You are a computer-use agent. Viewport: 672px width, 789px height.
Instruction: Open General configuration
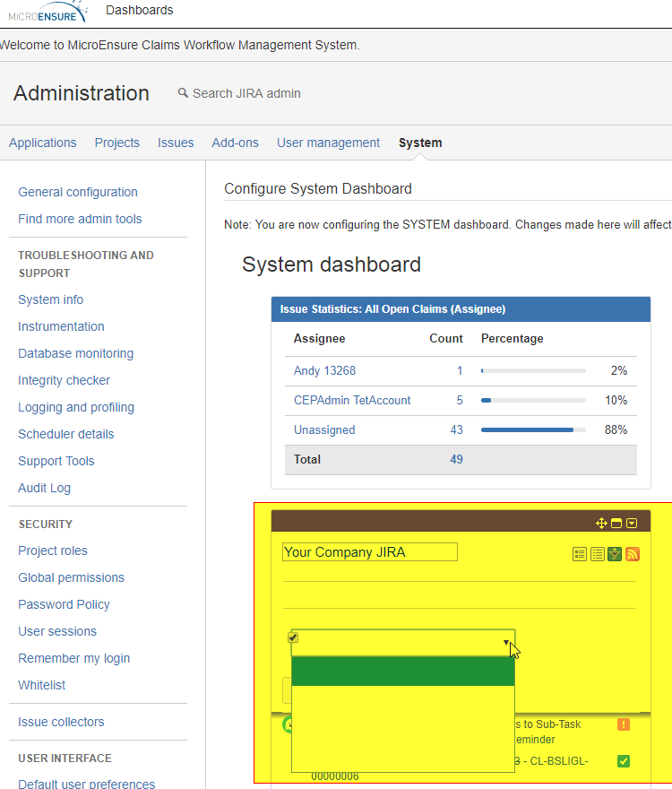point(78,192)
